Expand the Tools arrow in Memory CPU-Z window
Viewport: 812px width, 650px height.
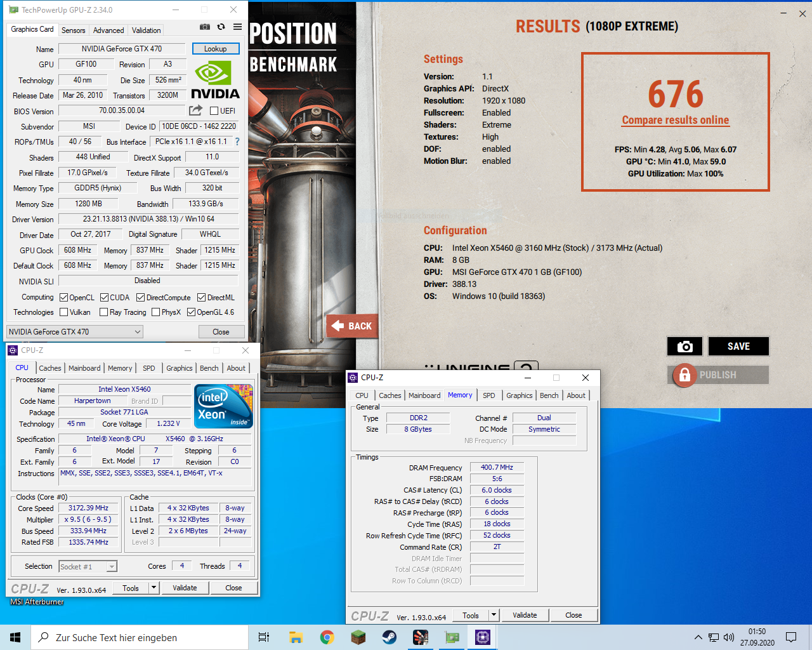point(494,615)
